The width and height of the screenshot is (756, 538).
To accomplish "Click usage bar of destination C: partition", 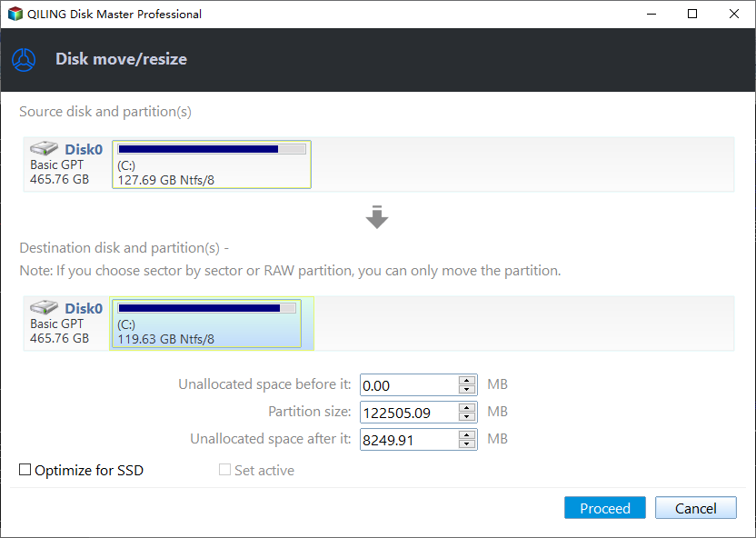I will pos(207,308).
